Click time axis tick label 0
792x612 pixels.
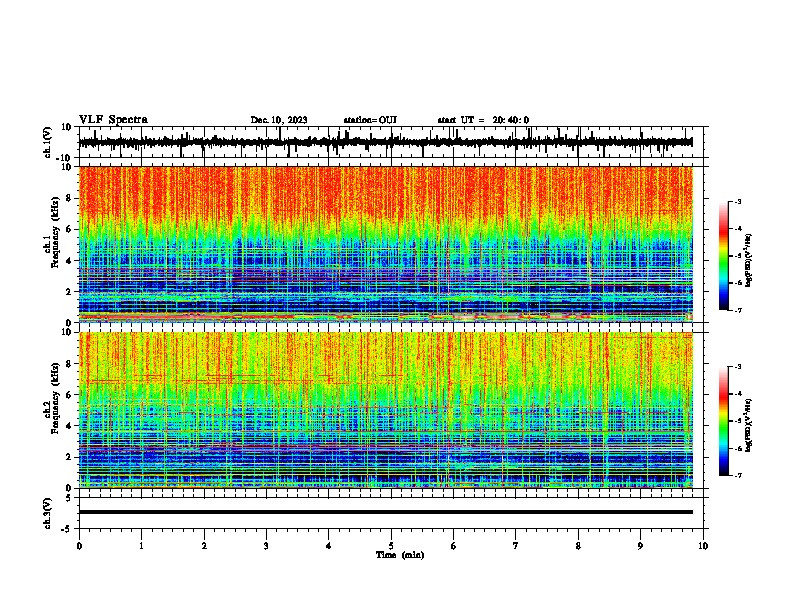pos(79,546)
